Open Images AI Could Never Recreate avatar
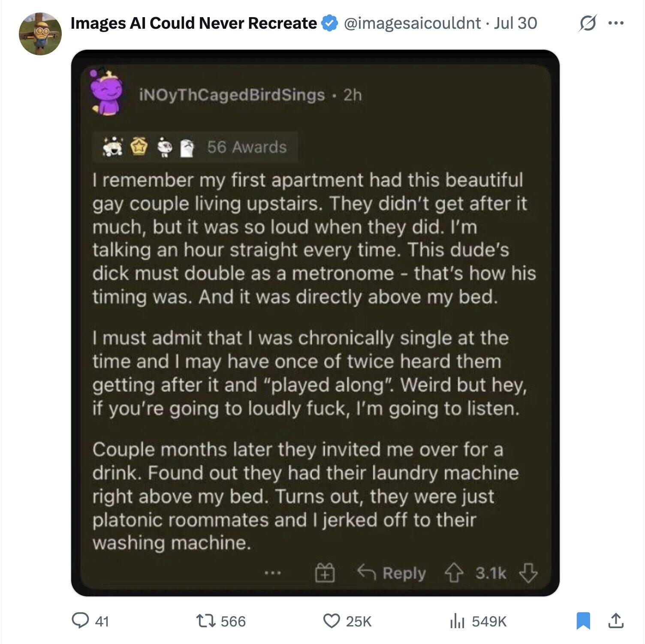Image resolution: width=645 pixels, height=644 pixels. click(40, 34)
